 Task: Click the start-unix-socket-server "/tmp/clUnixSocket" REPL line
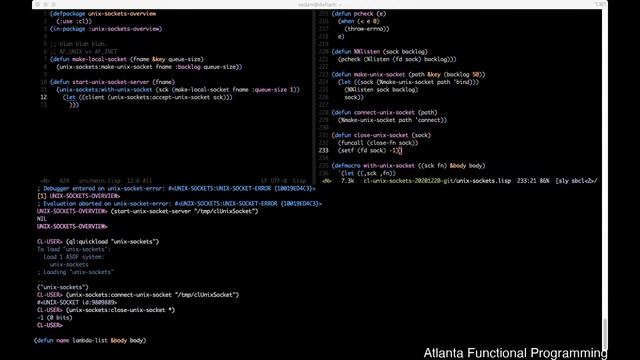(x=147, y=211)
